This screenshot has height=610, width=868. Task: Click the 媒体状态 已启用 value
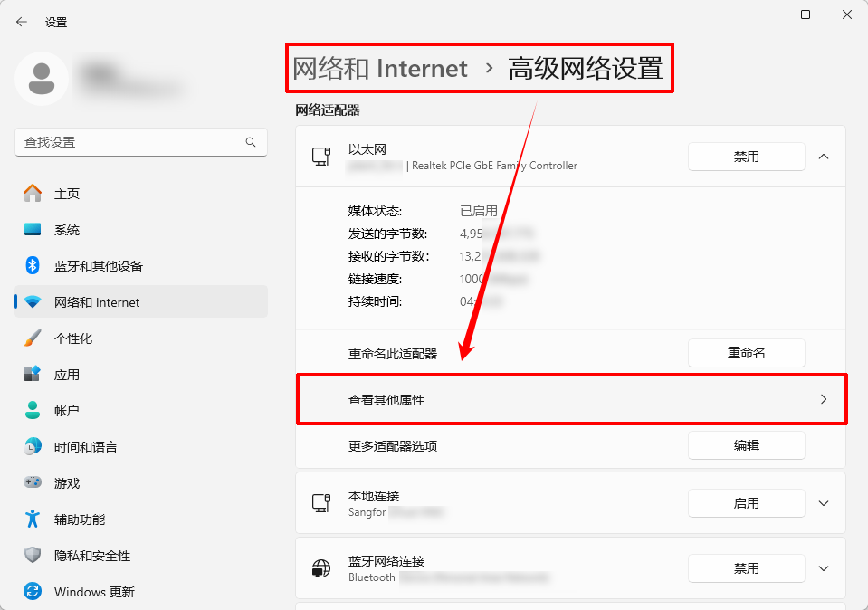point(479,211)
